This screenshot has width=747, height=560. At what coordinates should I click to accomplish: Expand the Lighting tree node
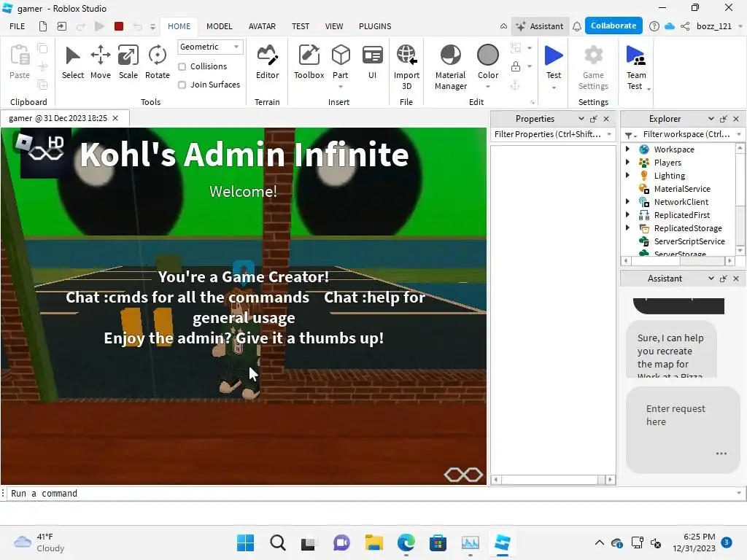[628, 175]
